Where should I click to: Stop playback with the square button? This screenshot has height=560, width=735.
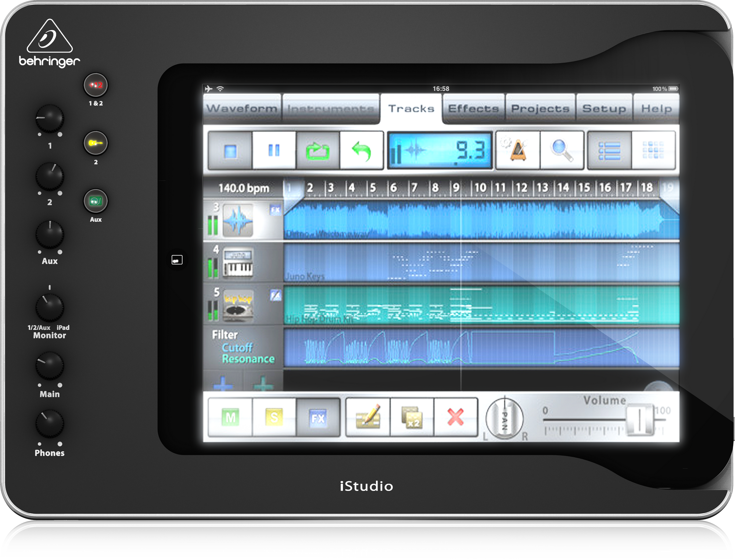pyautogui.click(x=230, y=151)
